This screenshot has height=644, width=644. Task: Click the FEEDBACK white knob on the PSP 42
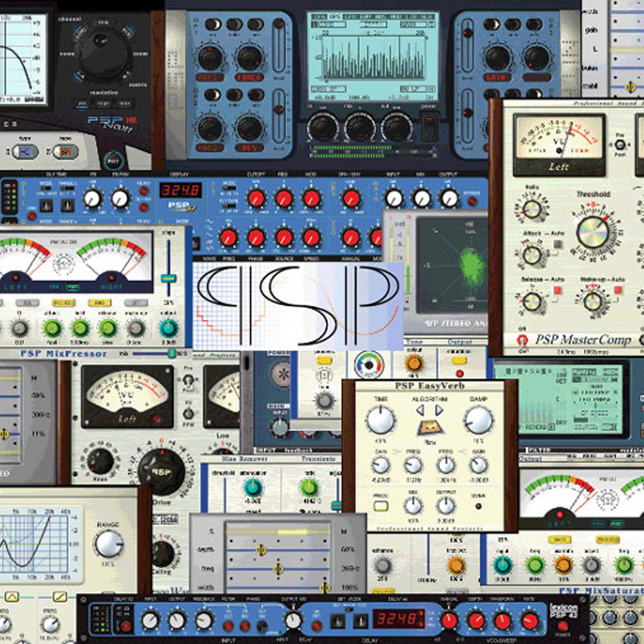coord(204,620)
